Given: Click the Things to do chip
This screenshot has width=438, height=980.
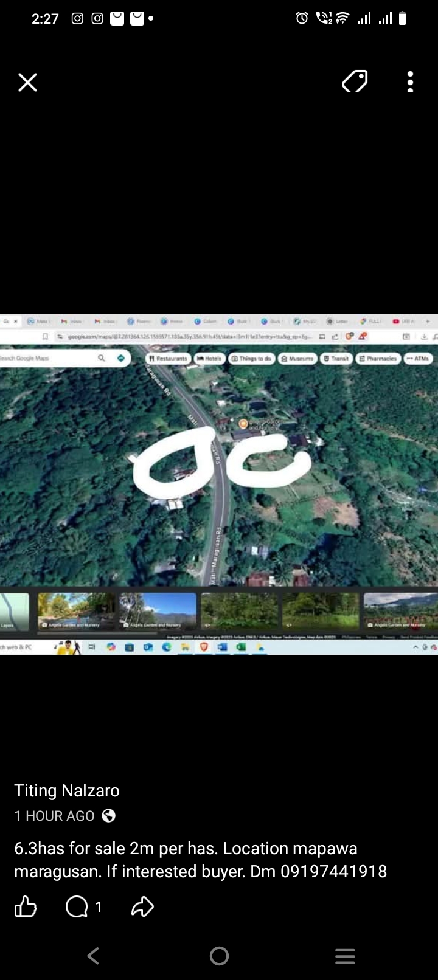Looking at the screenshot, I should [252, 359].
